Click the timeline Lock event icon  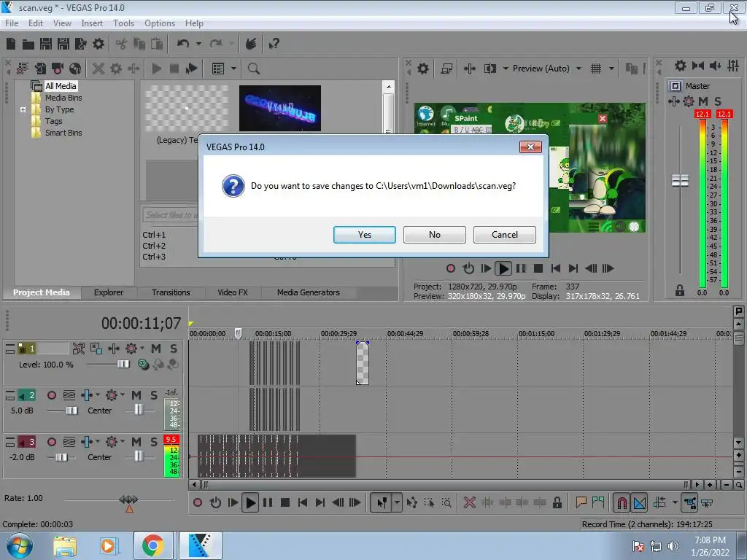557,502
